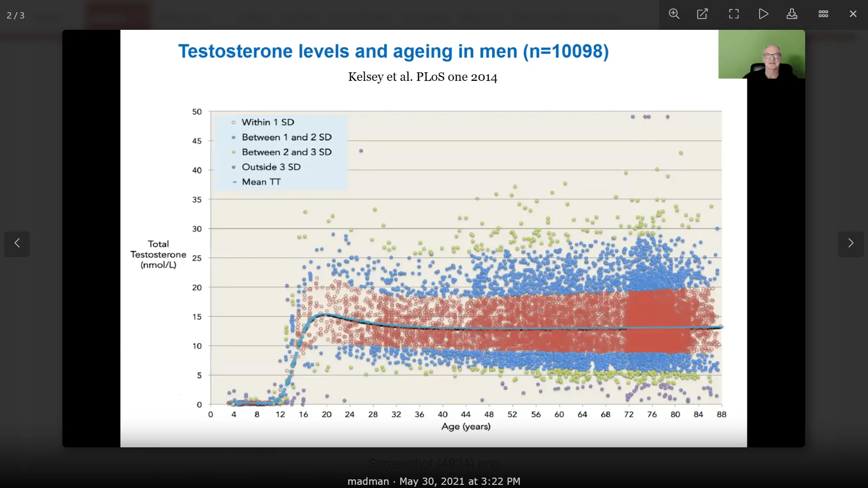The height and width of the screenshot is (488, 868).
Task: Click the Kelsey et al. citation
Action: (x=422, y=77)
